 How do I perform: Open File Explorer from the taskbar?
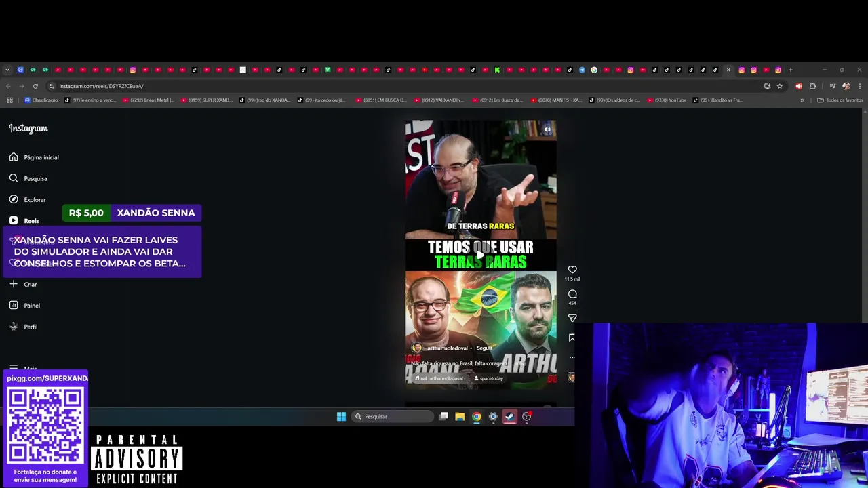click(x=460, y=417)
